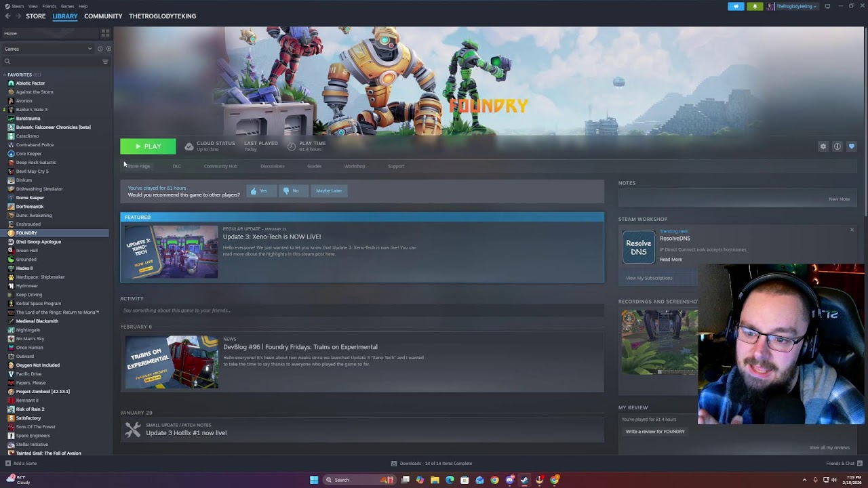Open the Downloads manager status

pyautogui.click(x=431, y=464)
